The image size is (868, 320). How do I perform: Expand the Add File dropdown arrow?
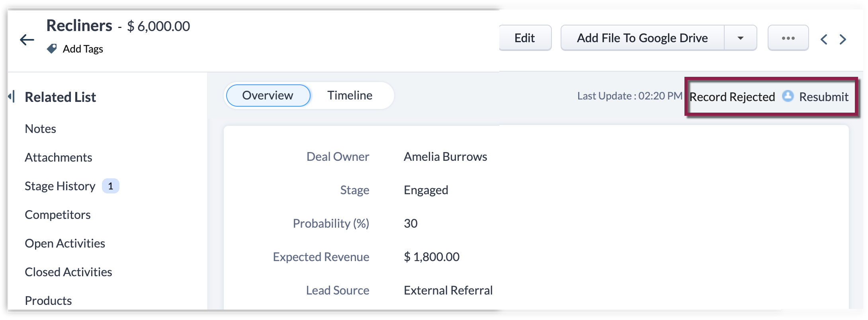[x=740, y=38]
